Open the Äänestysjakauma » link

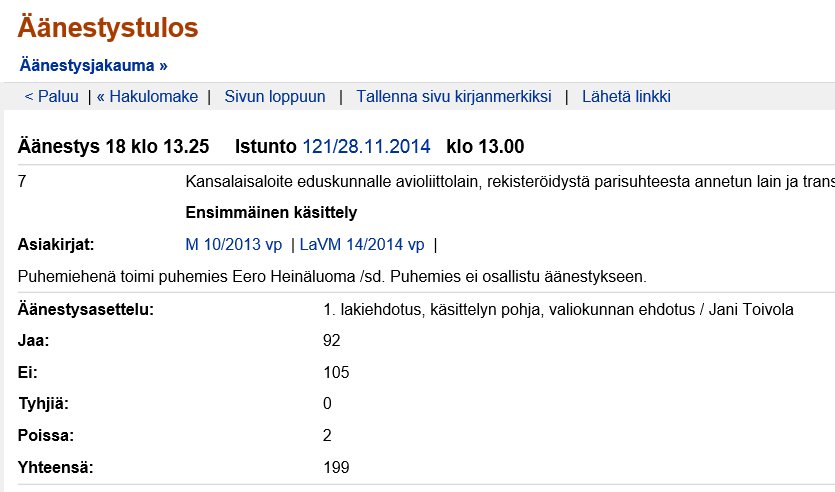pos(93,66)
